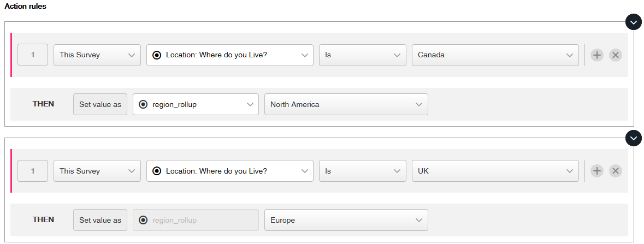Click Set value as in the North America rule
This screenshot has height=244, width=644.
pyautogui.click(x=100, y=104)
